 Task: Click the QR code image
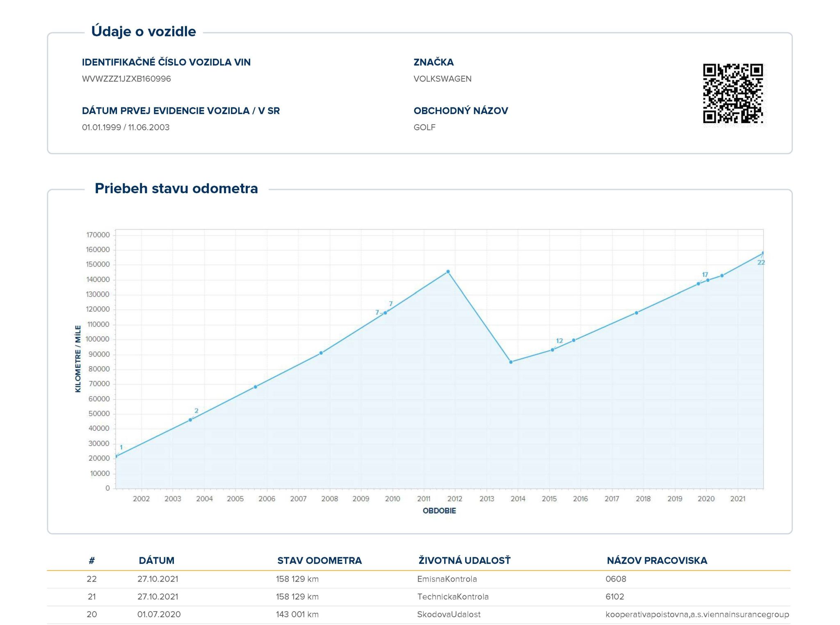[733, 94]
